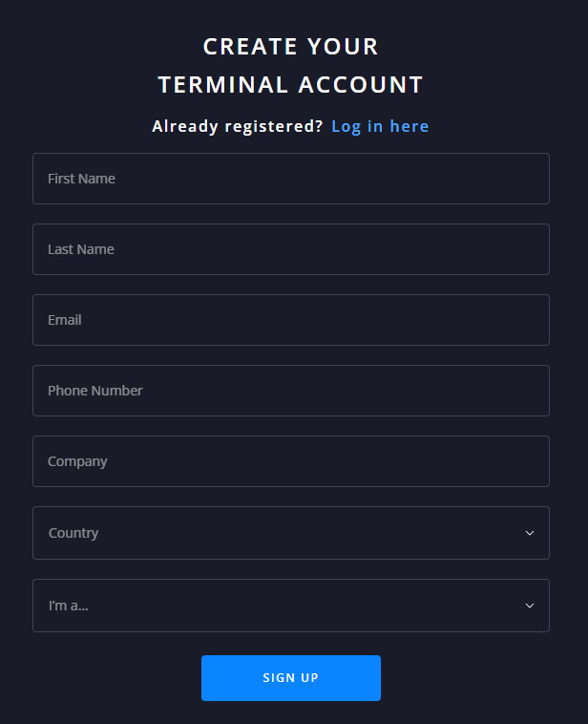Screen dimensions: 588x724
Task: Click the "Create Your Terminal Account" heading
Action: coord(290,65)
